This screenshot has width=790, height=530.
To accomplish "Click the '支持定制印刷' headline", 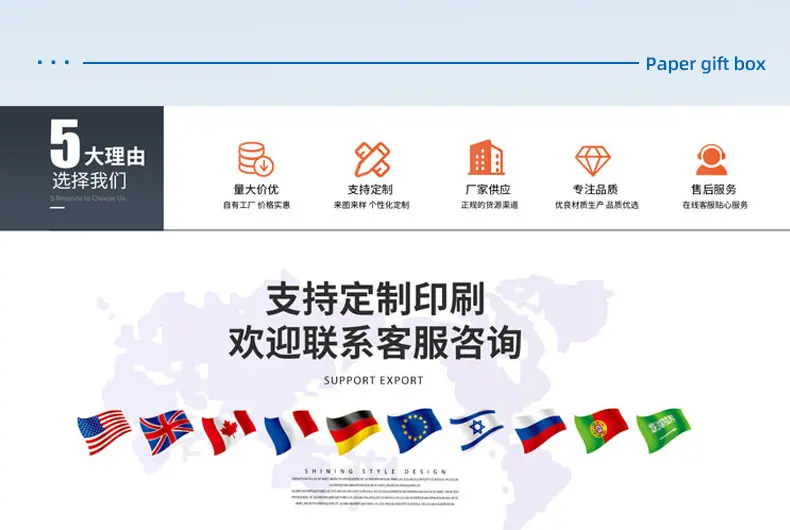I will pyautogui.click(x=375, y=299).
